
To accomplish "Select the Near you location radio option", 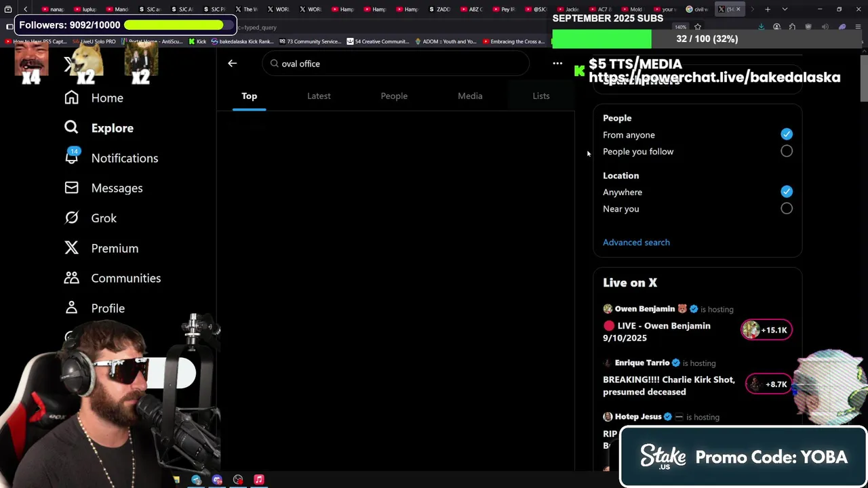I will pos(786,209).
